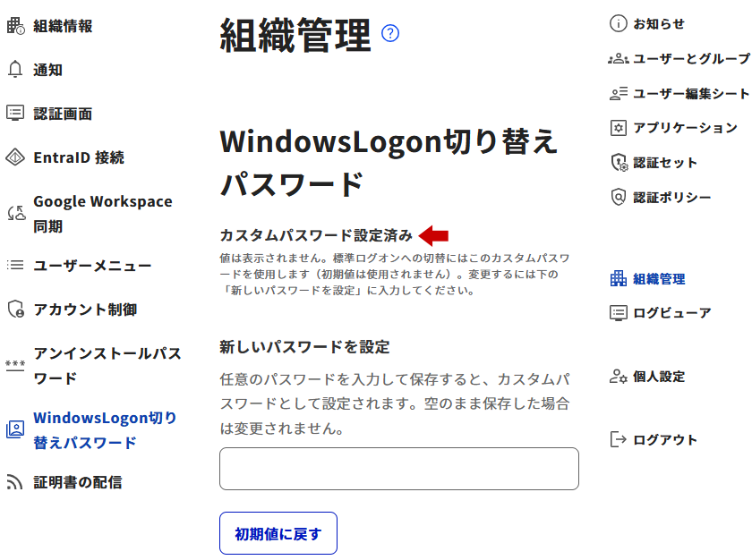752x560 pixels.
Task: Click the help question mark icon beside 組織管理
Action: [390, 33]
